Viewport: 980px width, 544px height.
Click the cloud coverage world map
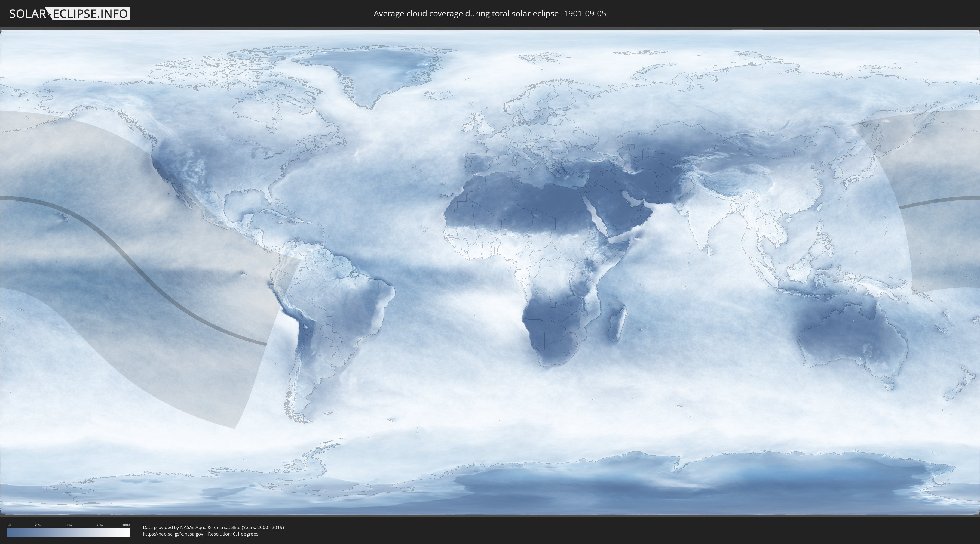490,272
